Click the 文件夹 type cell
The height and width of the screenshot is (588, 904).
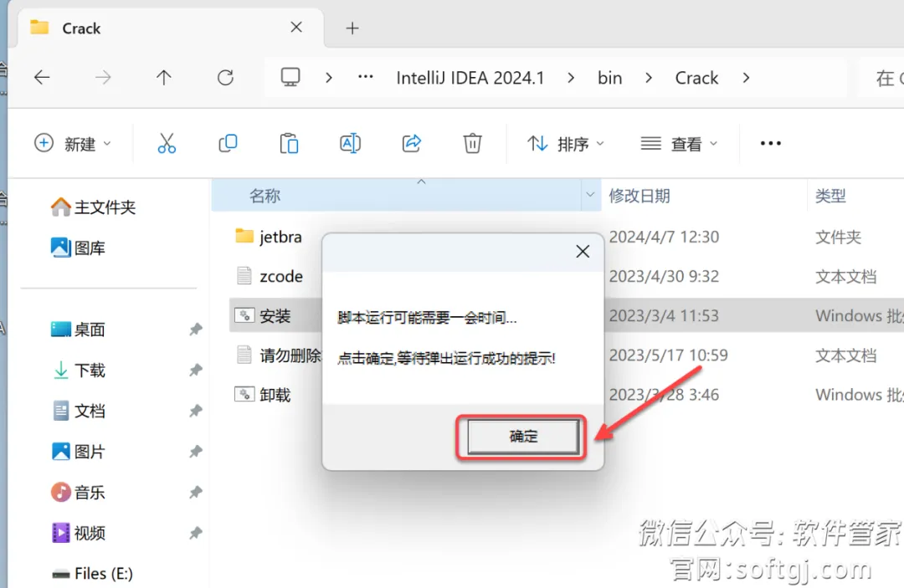(x=838, y=237)
